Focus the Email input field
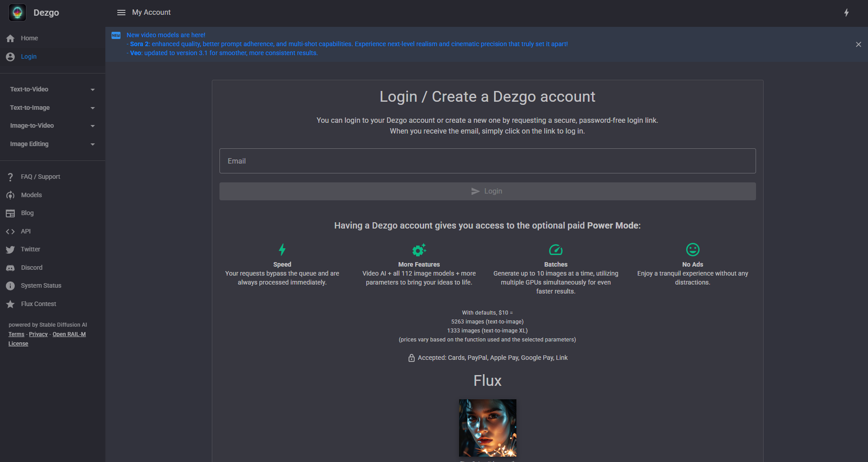Image resolution: width=868 pixels, height=462 pixels. 487,161
